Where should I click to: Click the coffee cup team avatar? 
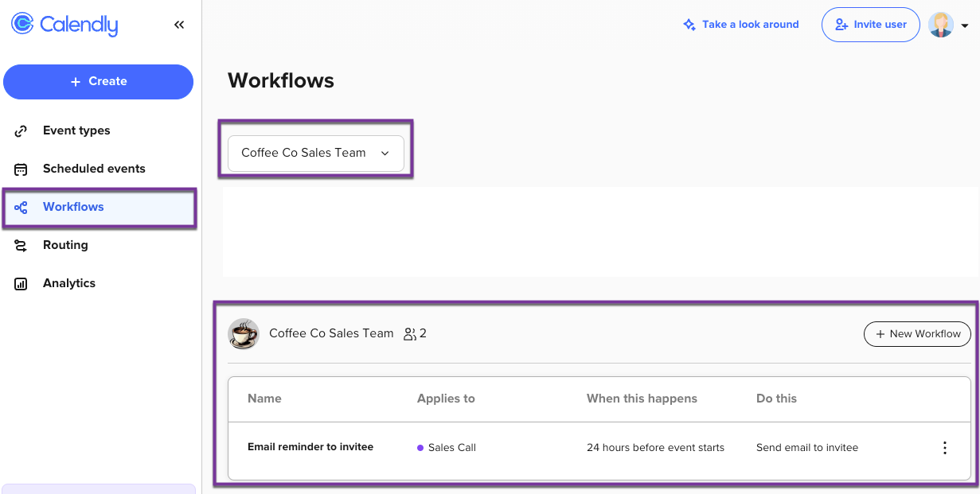pos(244,334)
